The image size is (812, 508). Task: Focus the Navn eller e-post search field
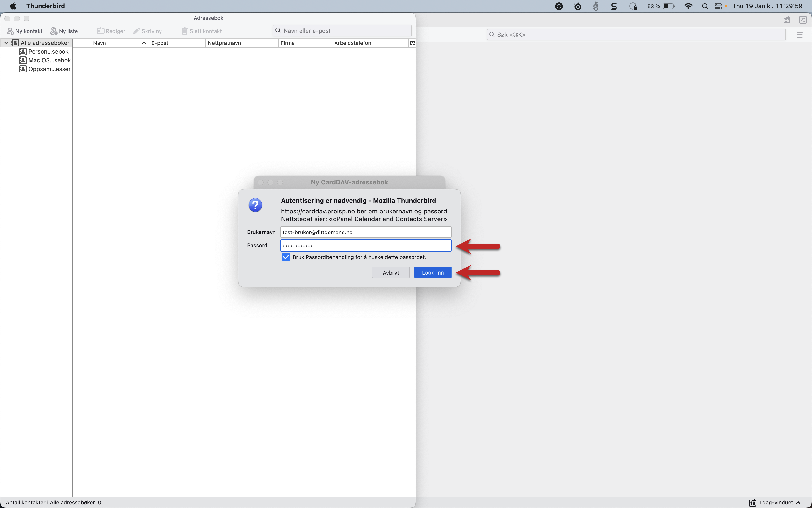click(x=342, y=31)
